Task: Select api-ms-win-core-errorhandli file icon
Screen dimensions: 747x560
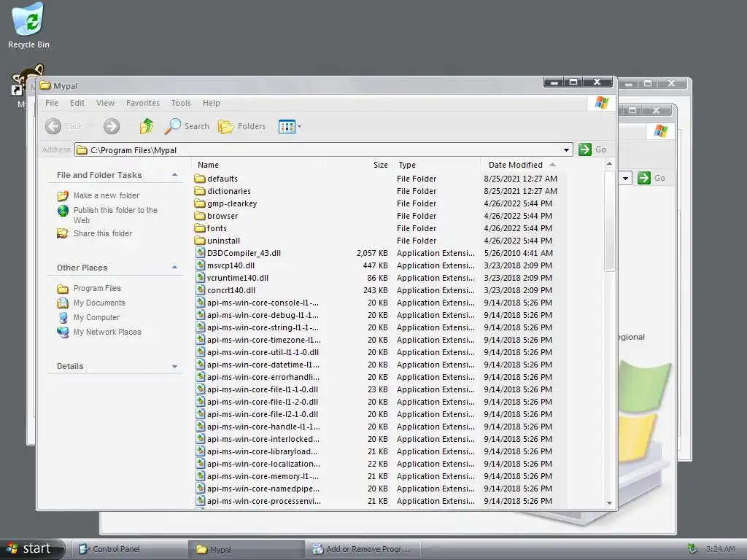Action: 201,377
